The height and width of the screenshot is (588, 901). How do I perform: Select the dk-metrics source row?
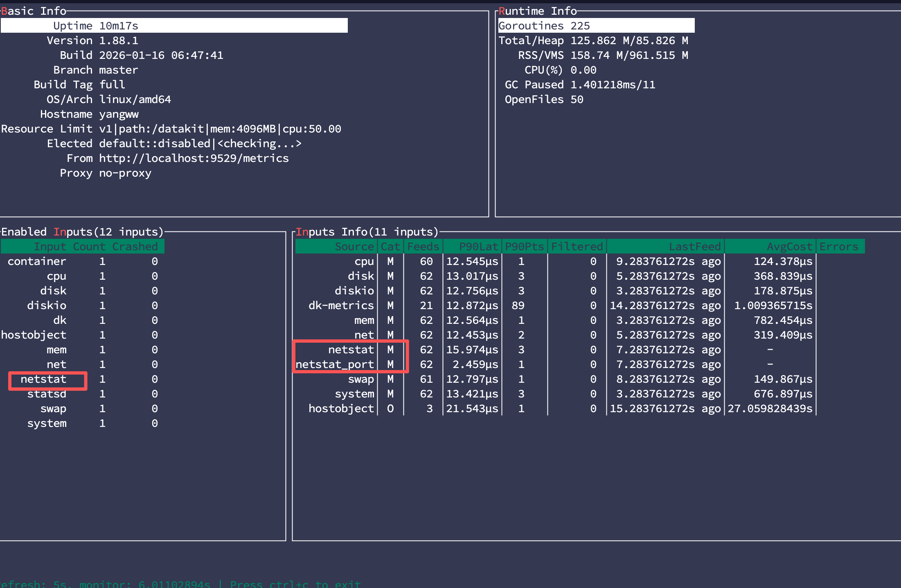pos(341,306)
